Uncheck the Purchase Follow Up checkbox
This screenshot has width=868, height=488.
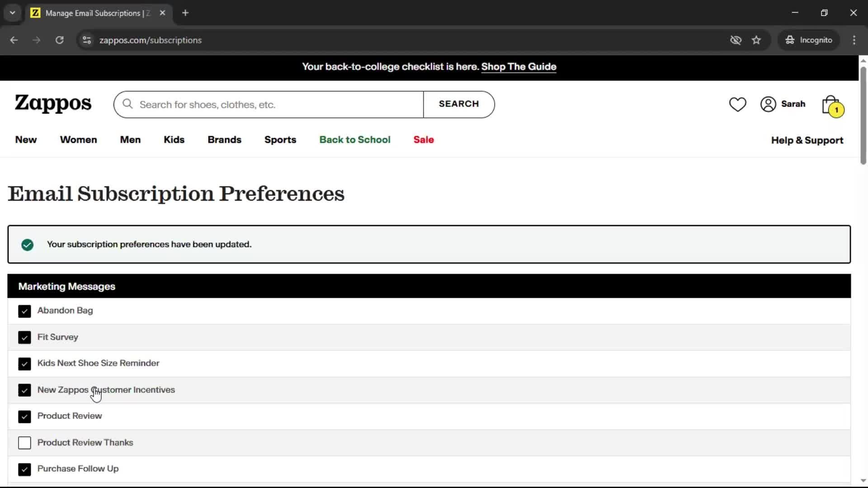pyautogui.click(x=24, y=469)
